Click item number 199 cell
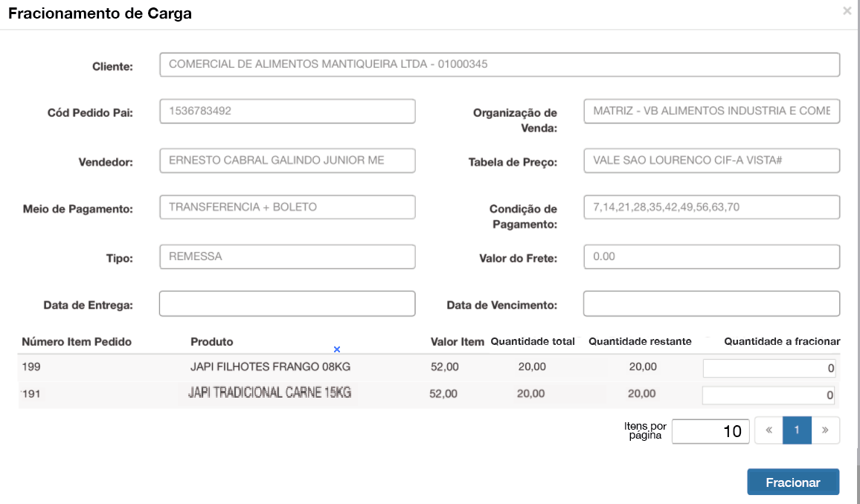860x504 pixels. tap(31, 366)
